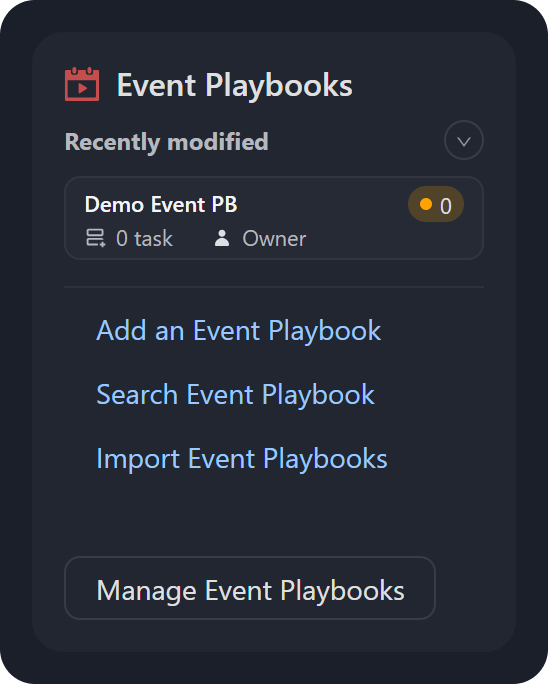548x684 pixels.
Task: Open Import Event Playbooks link
Action: (x=242, y=458)
